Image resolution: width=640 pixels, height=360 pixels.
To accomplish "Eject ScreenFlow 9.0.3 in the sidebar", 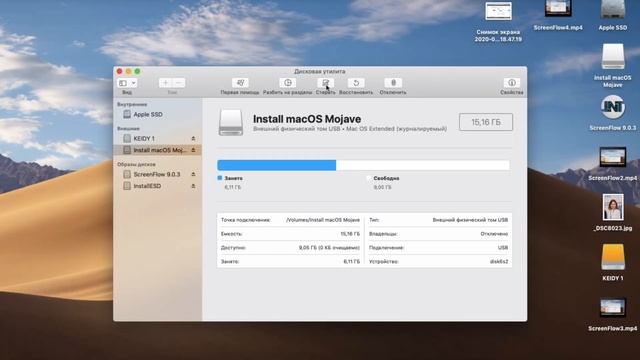I will [x=193, y=174].
